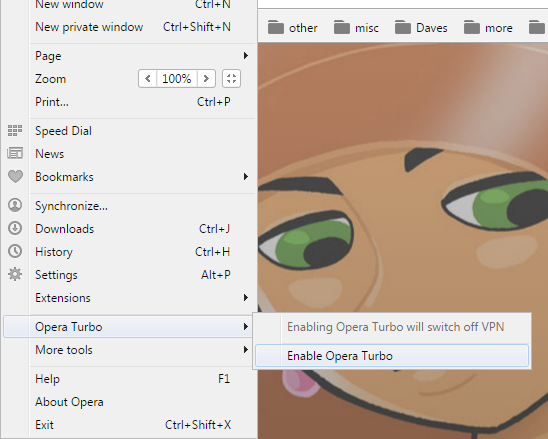Toggle fullscreen with the zoom fullscreen icon
Viewport: 548px width, 439px height.
pyautogui.click(x=231, y=79)
